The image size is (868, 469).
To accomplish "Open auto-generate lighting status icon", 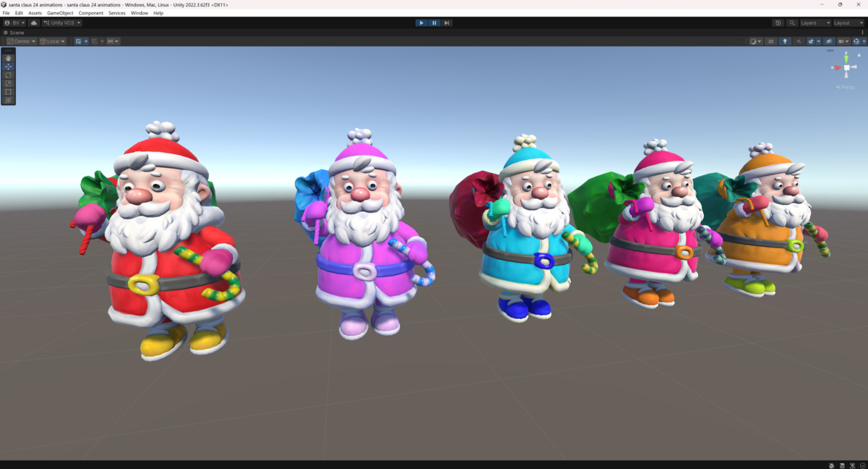I will click(852, 465).
